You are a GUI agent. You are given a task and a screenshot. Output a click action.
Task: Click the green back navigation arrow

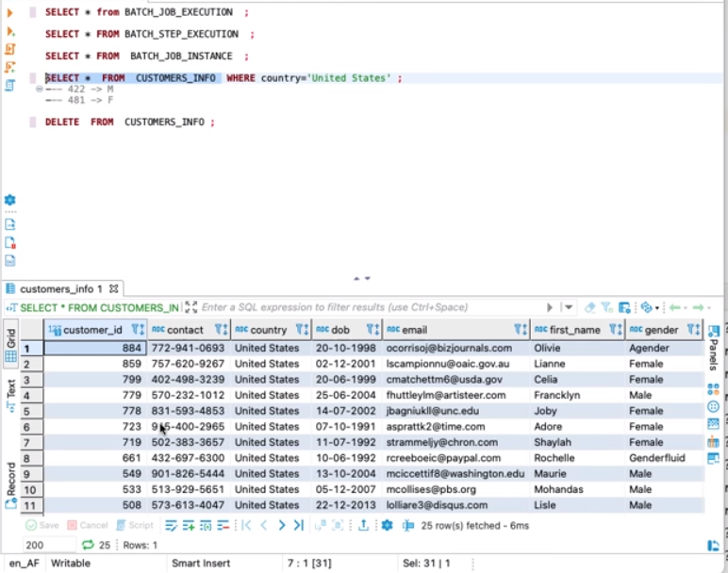pos(675,307)
